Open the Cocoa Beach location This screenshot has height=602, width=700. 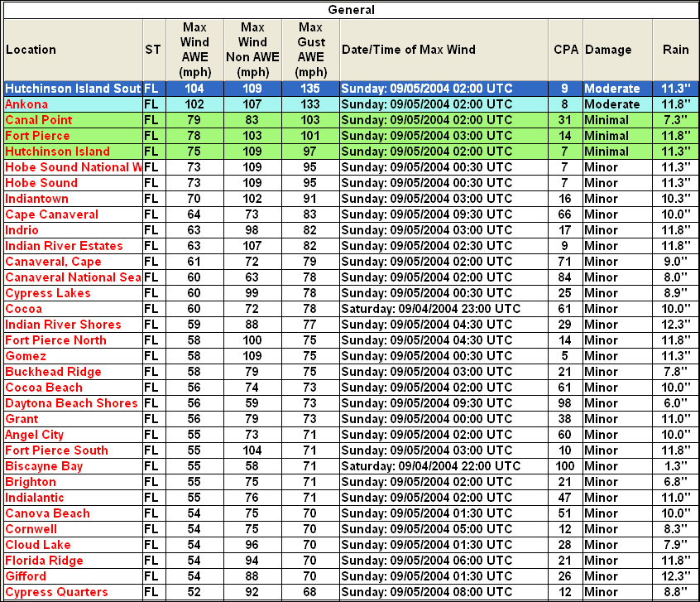tap(44, 388)
